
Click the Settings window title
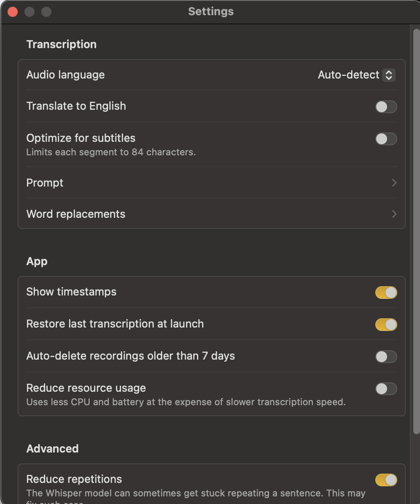[211, 12]
